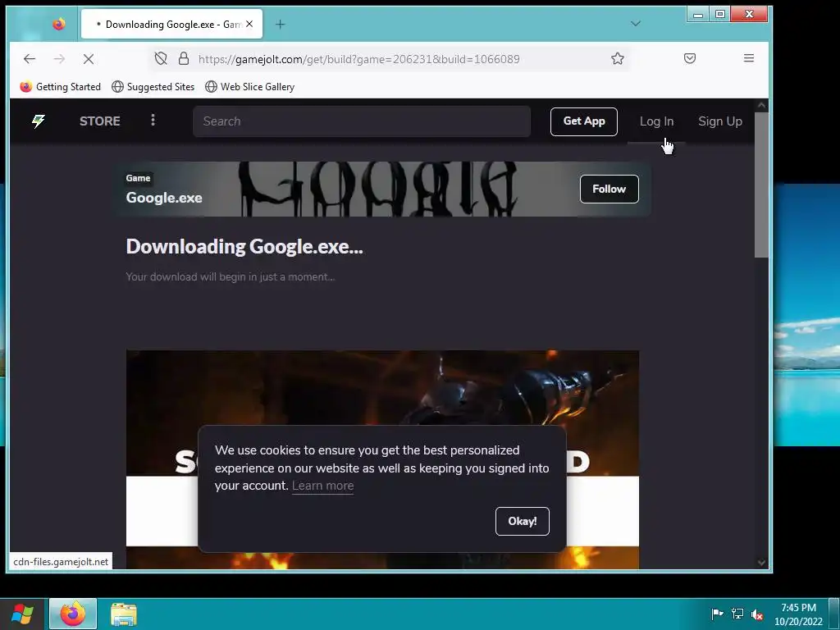Open Getting Started bookmark
This screenshot has width=840, height=630.
[60, 87]
